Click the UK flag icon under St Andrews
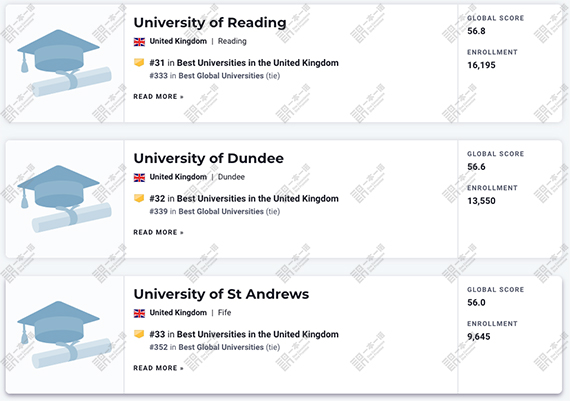 point(139,313)
